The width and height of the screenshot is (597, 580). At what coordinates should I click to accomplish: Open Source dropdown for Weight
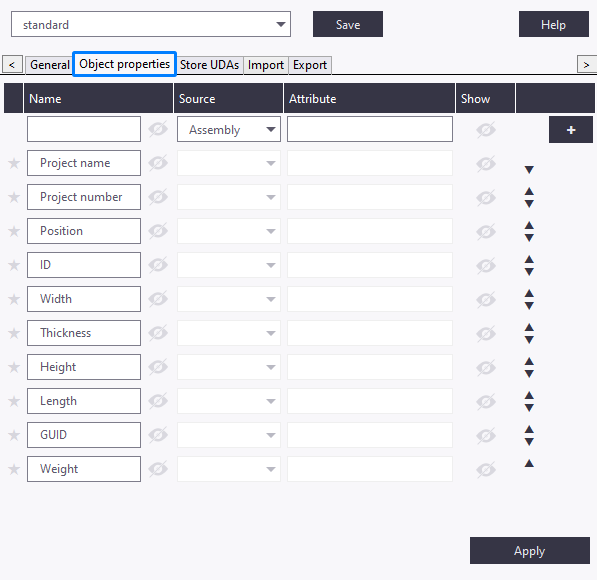[229, 469]
